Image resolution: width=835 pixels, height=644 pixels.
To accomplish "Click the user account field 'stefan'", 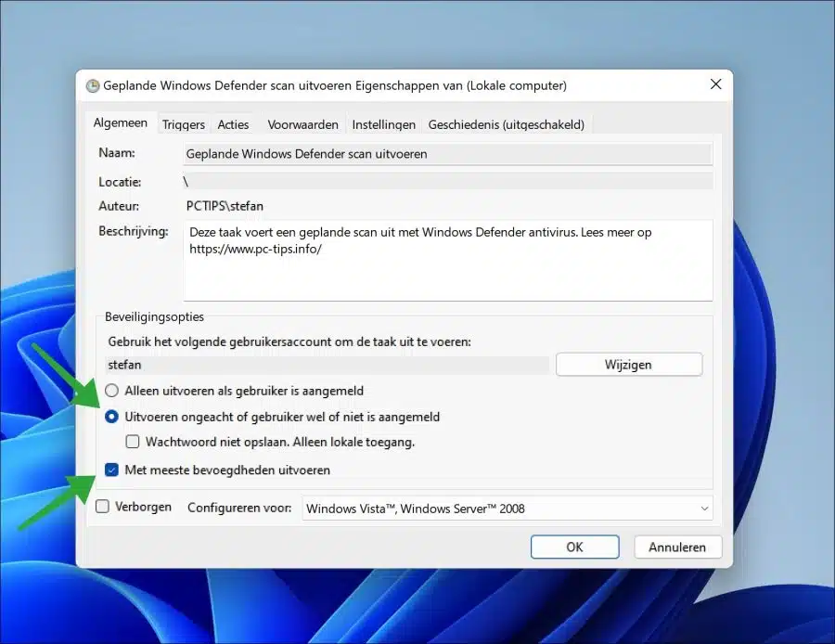I will pyautogui.click(x=327, y=365).
